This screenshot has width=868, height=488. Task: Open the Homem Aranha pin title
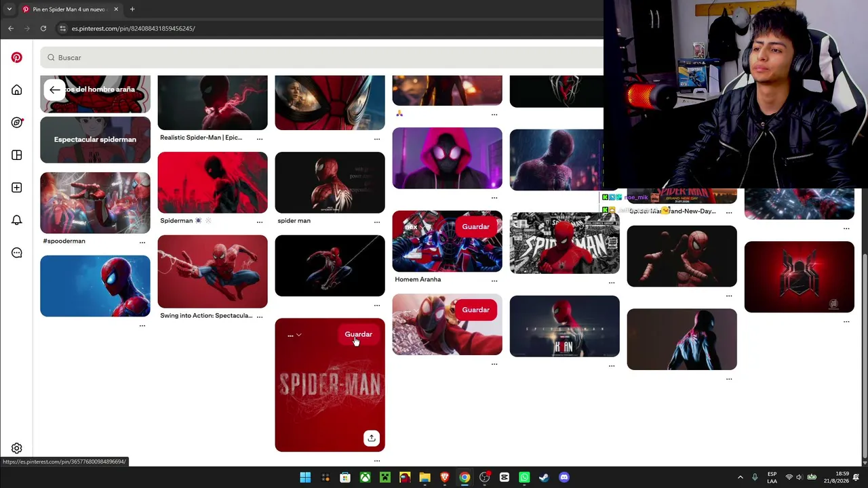[x=418, y=279]
